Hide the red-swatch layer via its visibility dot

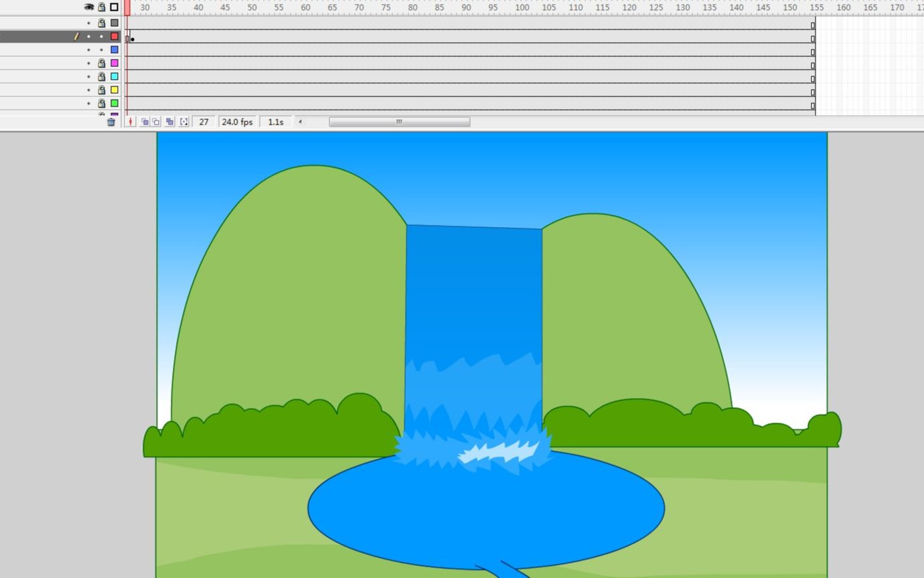coord(88,36)
